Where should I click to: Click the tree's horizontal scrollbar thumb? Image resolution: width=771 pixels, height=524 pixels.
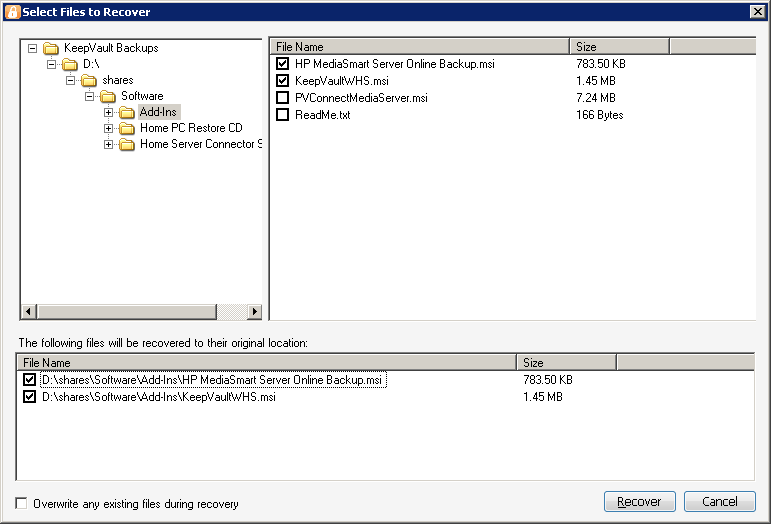[127, 311]
